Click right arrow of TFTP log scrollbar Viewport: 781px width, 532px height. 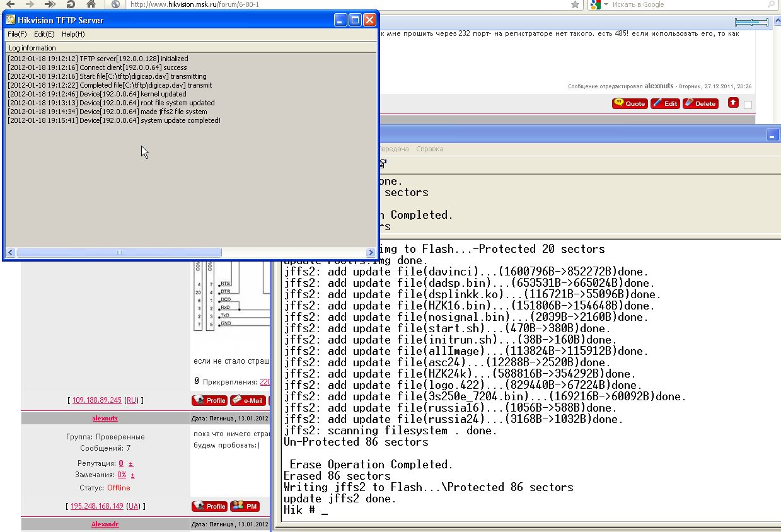[x=371, y=252]
